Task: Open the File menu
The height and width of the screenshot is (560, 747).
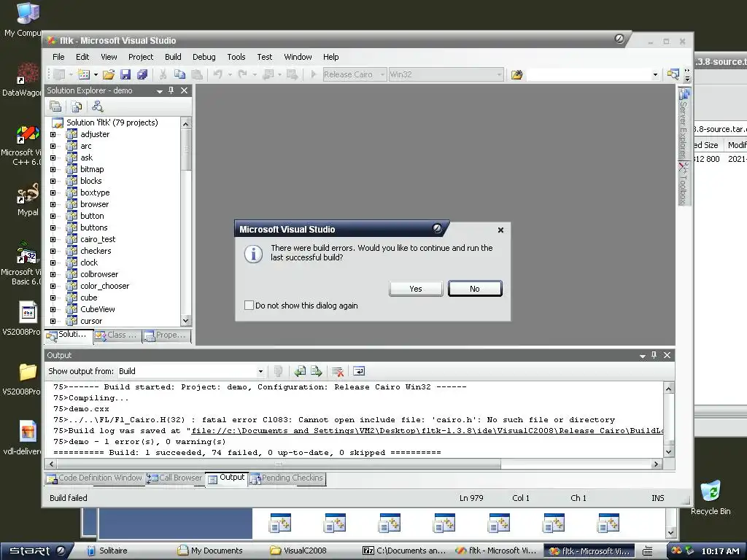Action: tap(58, 57)
